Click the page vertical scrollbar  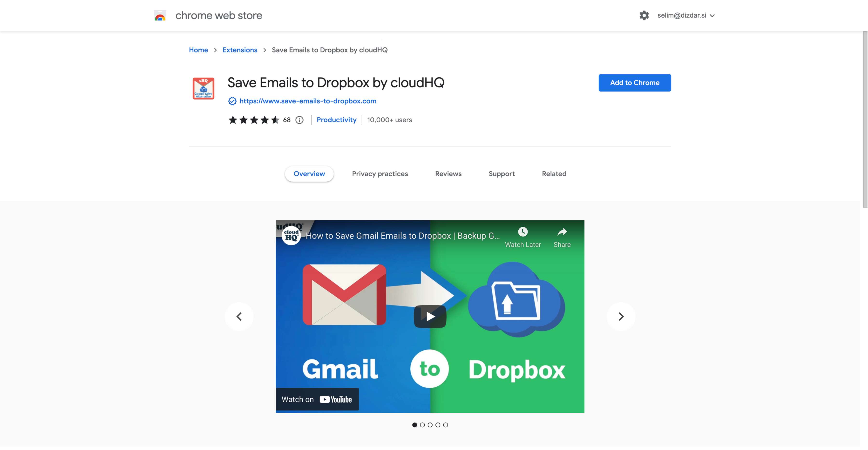[865, 119]
